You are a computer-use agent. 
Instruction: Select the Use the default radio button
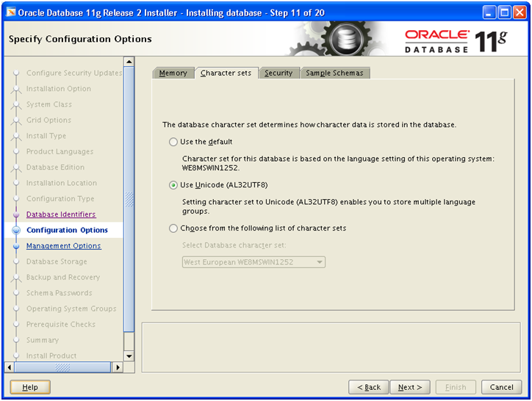pyautogui.click(x=173, y=142)
